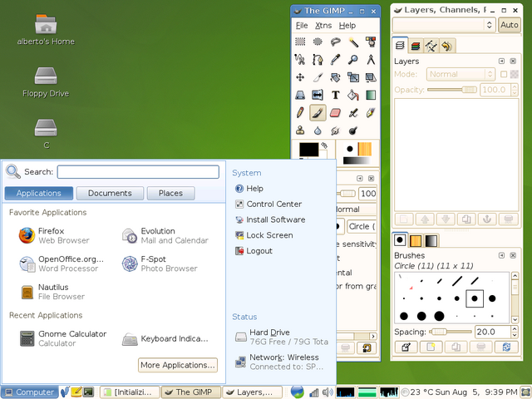Select the Rotate tool

tap(335, 77)
